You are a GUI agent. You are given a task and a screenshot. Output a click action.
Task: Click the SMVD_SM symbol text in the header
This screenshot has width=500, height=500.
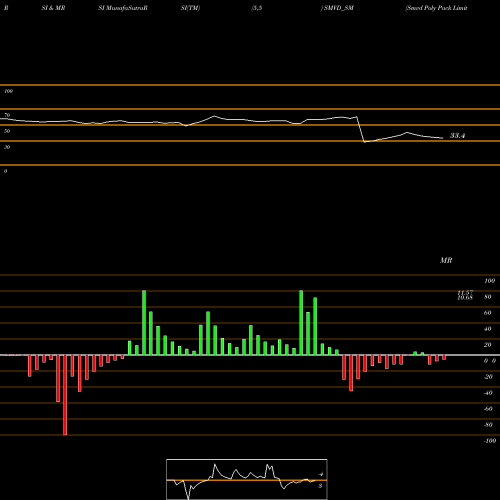(339, 8)
